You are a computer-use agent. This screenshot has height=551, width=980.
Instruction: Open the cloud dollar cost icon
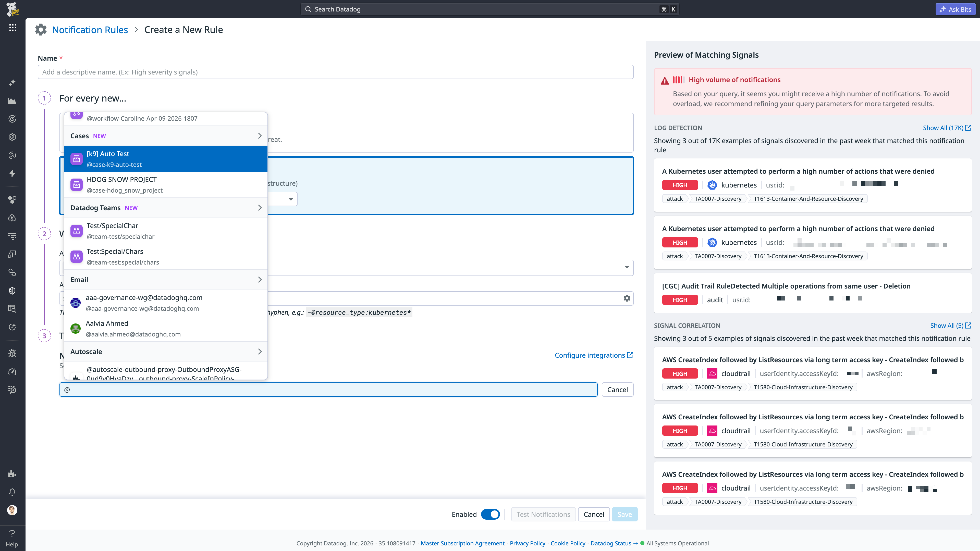tap(13, 218)
